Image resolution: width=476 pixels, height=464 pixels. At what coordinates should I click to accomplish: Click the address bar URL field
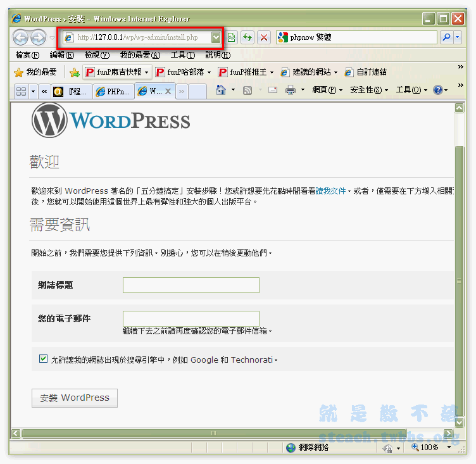[137, 37]
